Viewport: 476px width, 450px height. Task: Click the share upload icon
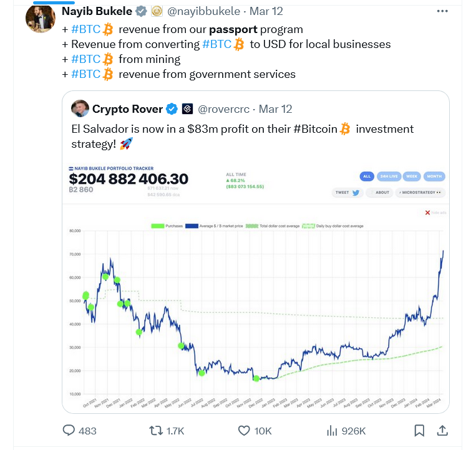pos(442,430)
